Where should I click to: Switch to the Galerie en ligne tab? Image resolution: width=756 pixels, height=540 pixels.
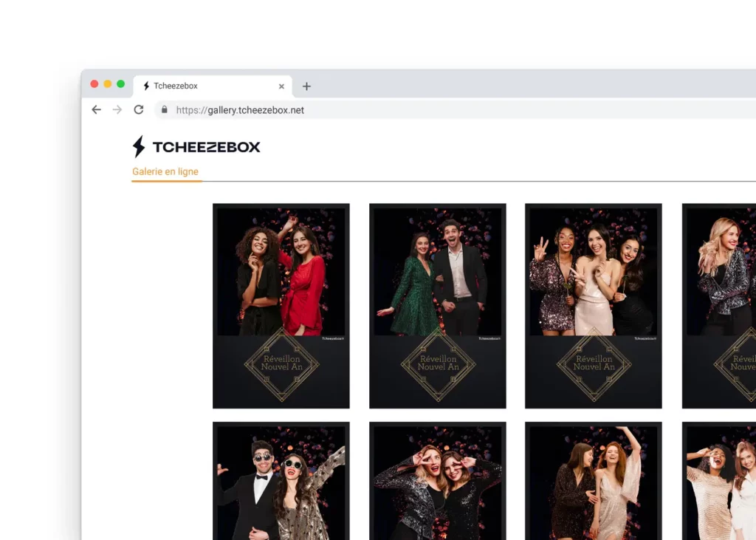pyautogui.click(x=165, y=171)
